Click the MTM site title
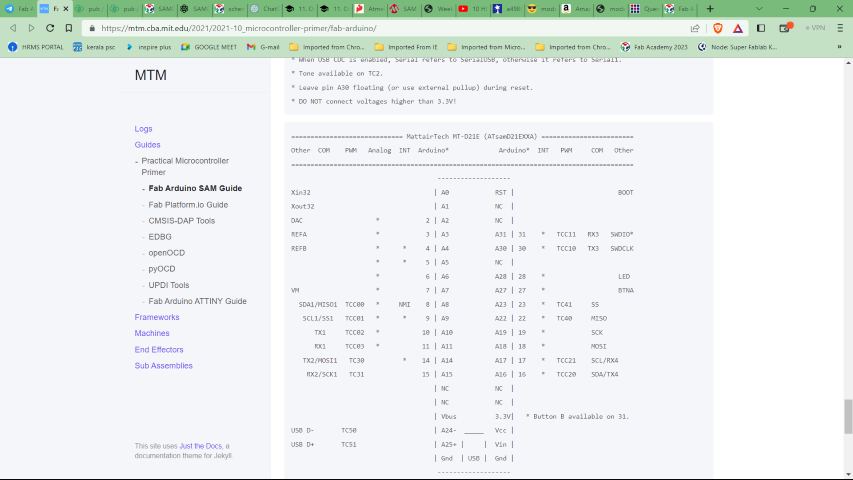The width and height of the screenshot is (853, 480). [x=151, y=75]
